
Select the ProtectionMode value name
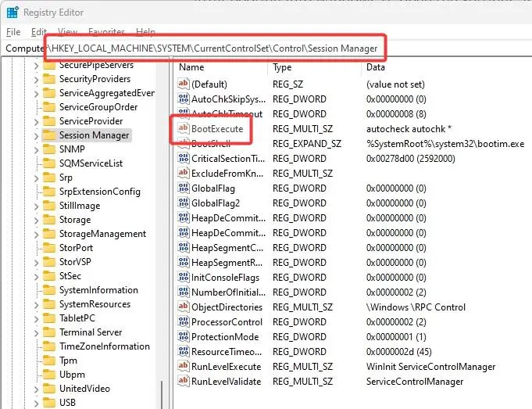[225, 337]
